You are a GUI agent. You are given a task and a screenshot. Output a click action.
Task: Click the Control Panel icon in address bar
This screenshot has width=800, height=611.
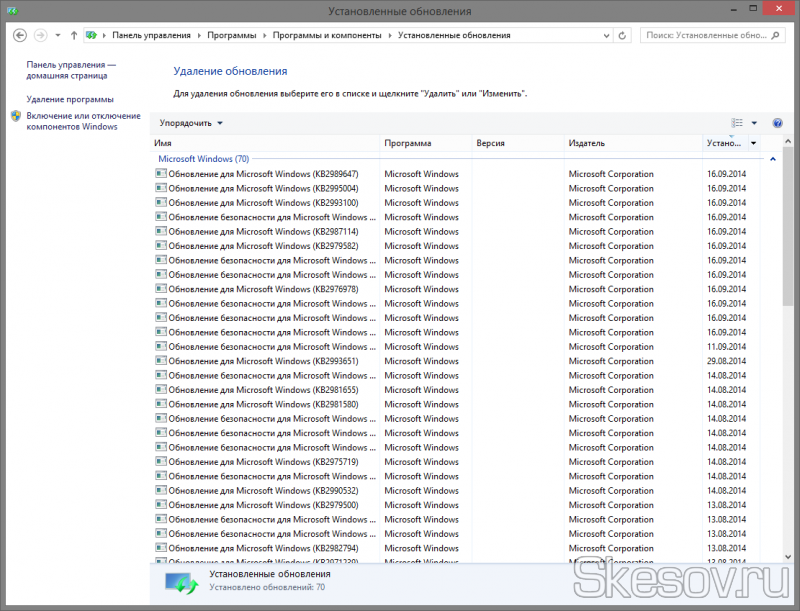point(94,35)
